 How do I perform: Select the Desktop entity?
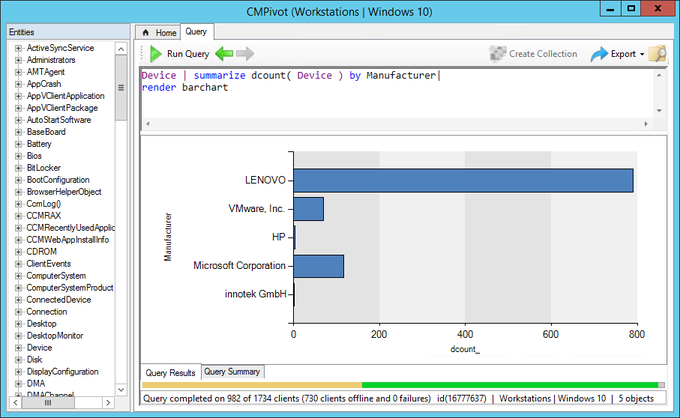coord(42,324)
